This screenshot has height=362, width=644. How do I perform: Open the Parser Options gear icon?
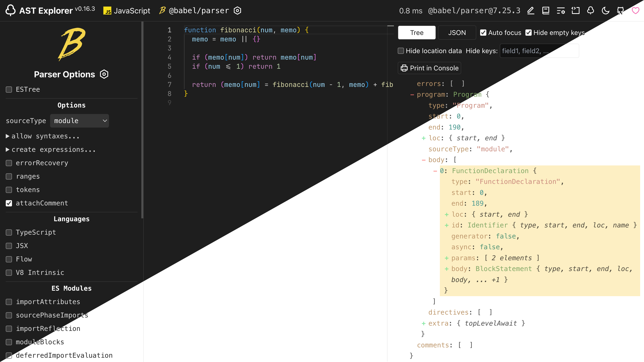104,74
